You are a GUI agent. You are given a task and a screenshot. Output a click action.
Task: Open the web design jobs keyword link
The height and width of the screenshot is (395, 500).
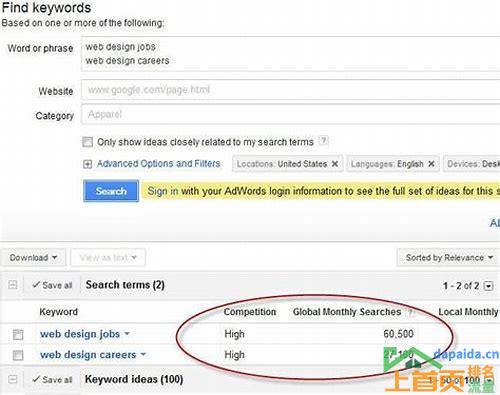80,334
